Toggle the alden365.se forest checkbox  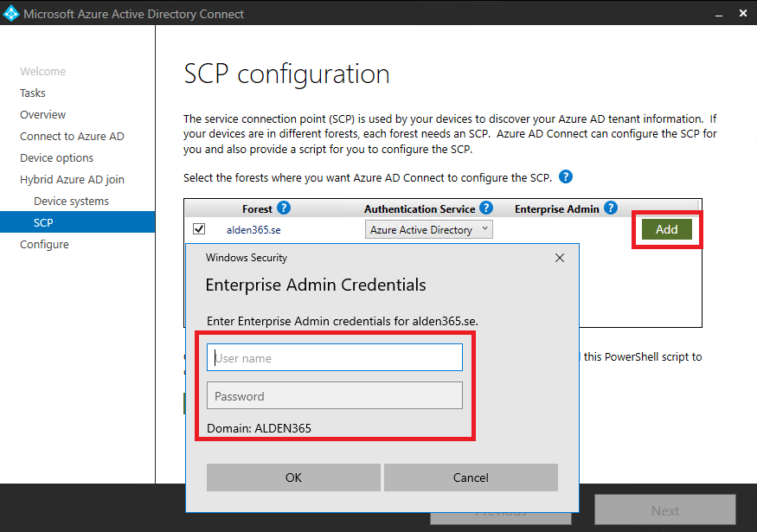pos(199,229)
